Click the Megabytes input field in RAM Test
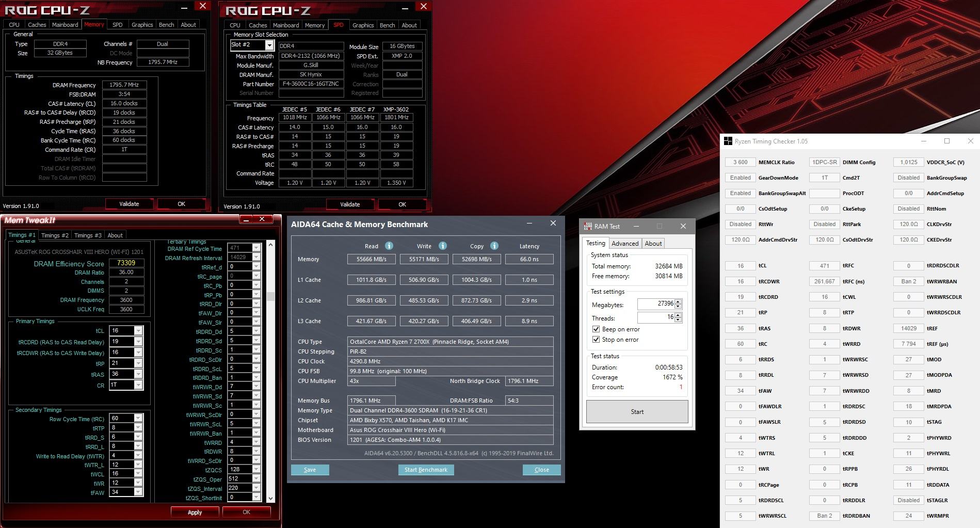Viewport: 980px width, 528px height. click(x=656, y=304)
